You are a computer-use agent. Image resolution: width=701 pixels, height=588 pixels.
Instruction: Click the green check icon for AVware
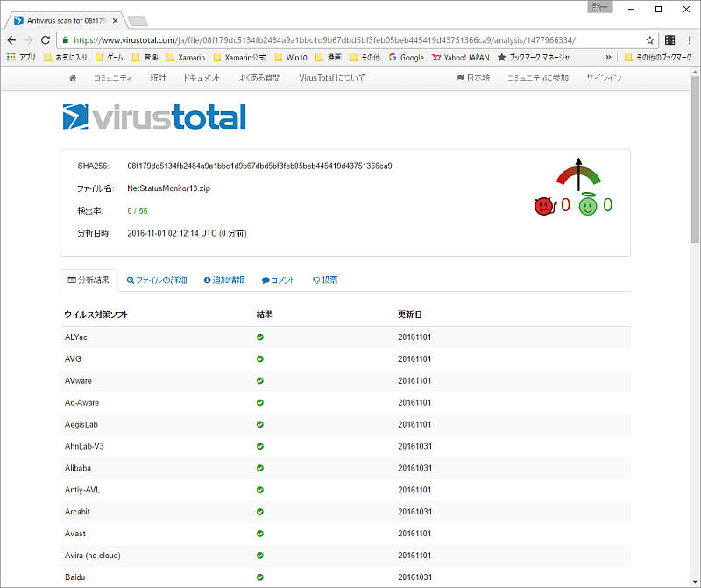coord(260,381)
